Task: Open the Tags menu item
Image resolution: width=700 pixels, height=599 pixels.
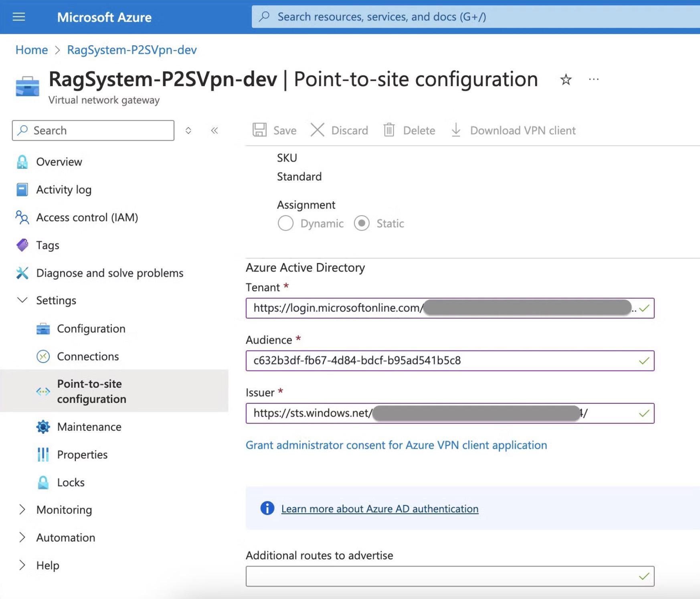Action: pyautogui.click(x=48, y=245)
